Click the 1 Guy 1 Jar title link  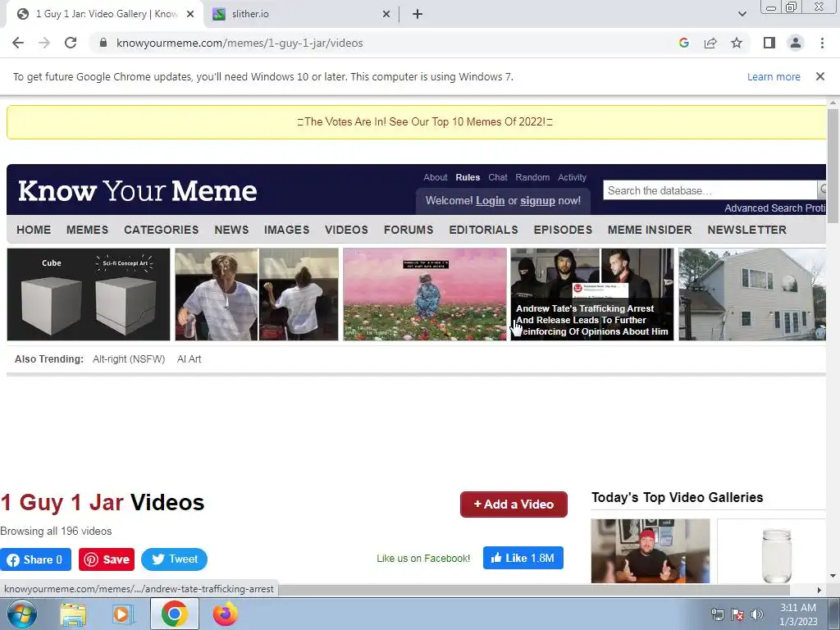62,503
